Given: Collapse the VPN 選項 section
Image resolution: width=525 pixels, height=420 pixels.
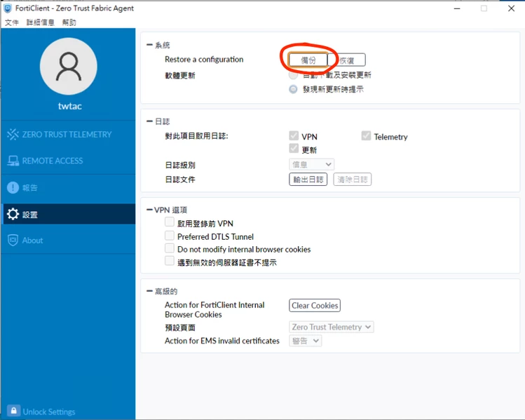Looking at the screenshot, I should pos(149,210).
